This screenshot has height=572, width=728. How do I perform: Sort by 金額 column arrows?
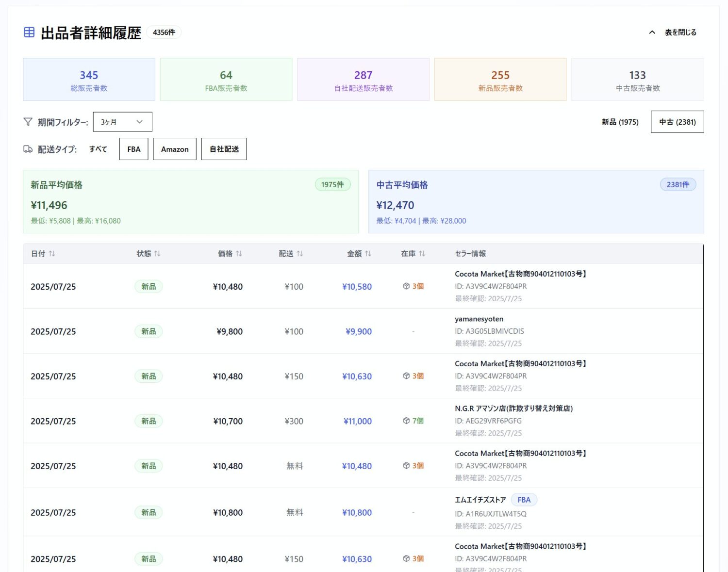pyautogui.click(x=368, y=254)
